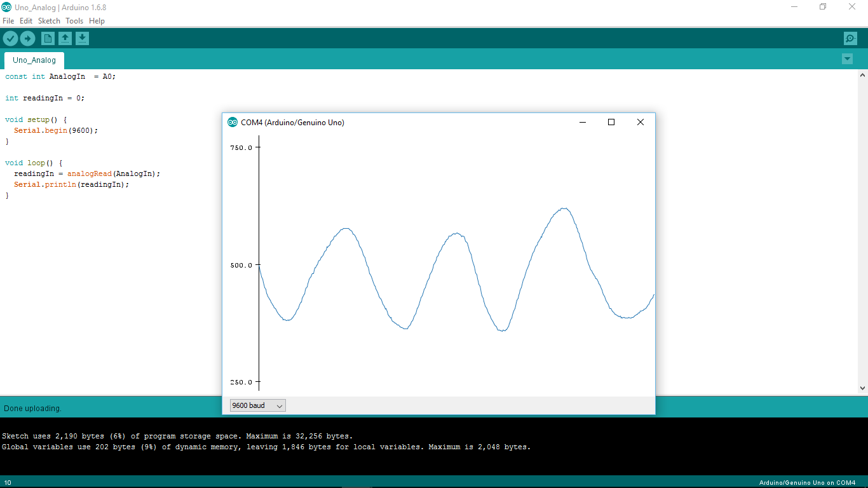Click 'Arduino/Genuino Uno on COM4' board label
This screenshot has height=488, width=868.
[x=807, y=483]
